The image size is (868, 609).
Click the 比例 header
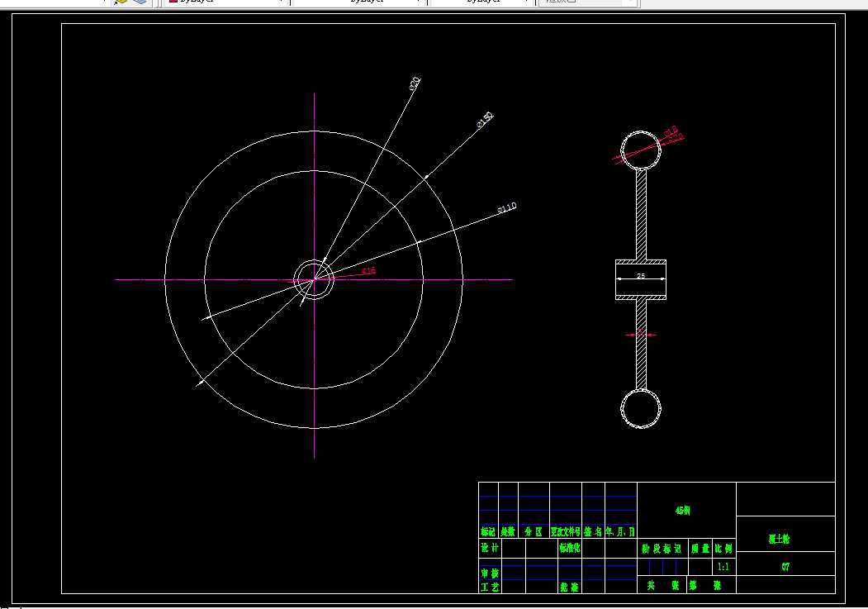click(723, 549)
